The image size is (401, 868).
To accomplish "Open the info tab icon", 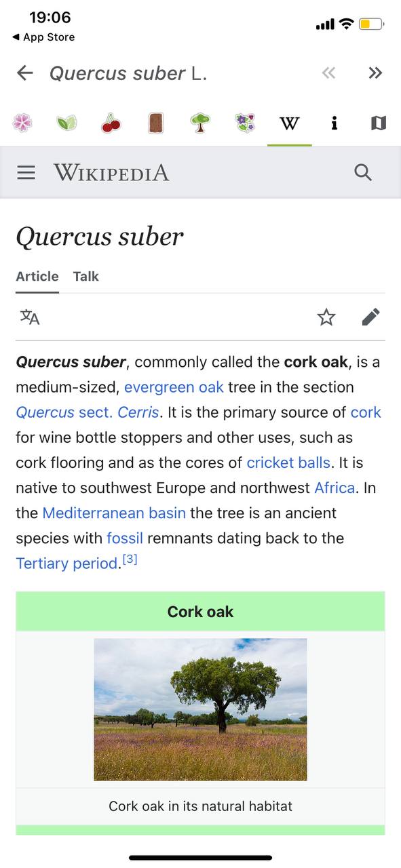I will pyautogui.click(x=334, y=123).
